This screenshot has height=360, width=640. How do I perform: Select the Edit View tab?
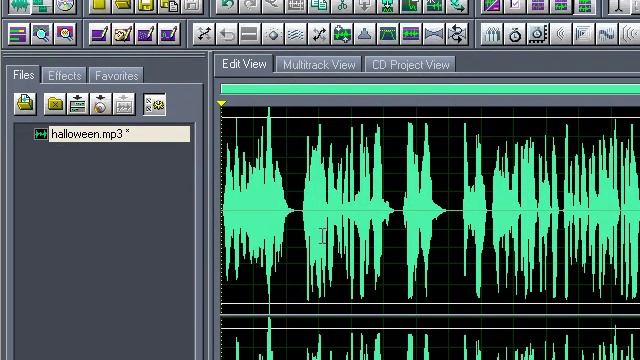244,64
